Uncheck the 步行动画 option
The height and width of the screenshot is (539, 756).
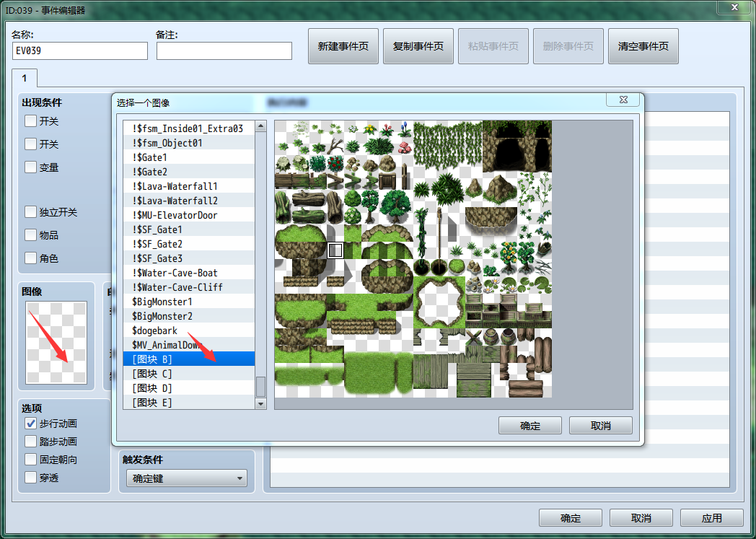pos(30,424)
